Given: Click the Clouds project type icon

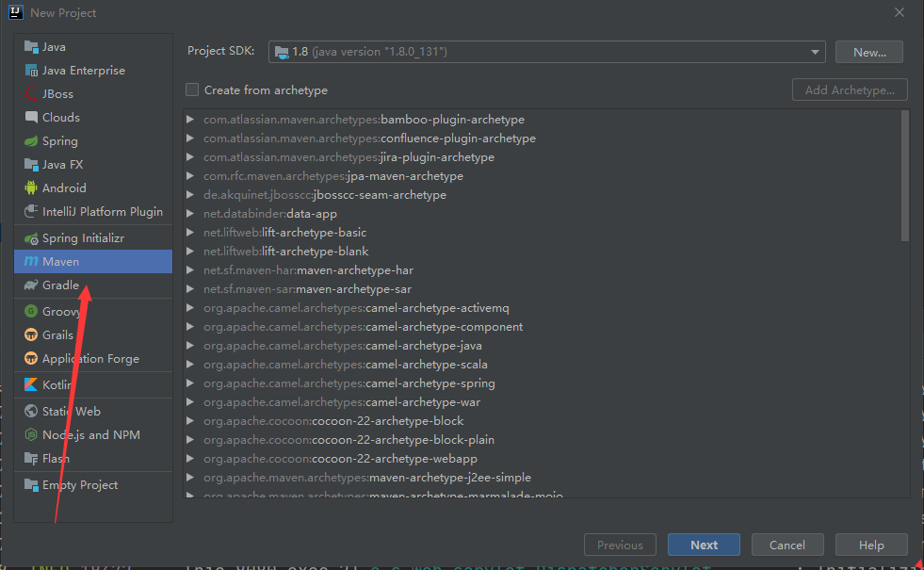Looking at the screenshot, I should (x=31, y=118).
